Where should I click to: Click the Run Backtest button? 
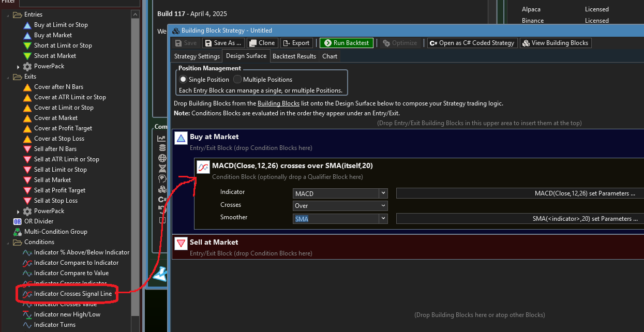pos(346,43)
